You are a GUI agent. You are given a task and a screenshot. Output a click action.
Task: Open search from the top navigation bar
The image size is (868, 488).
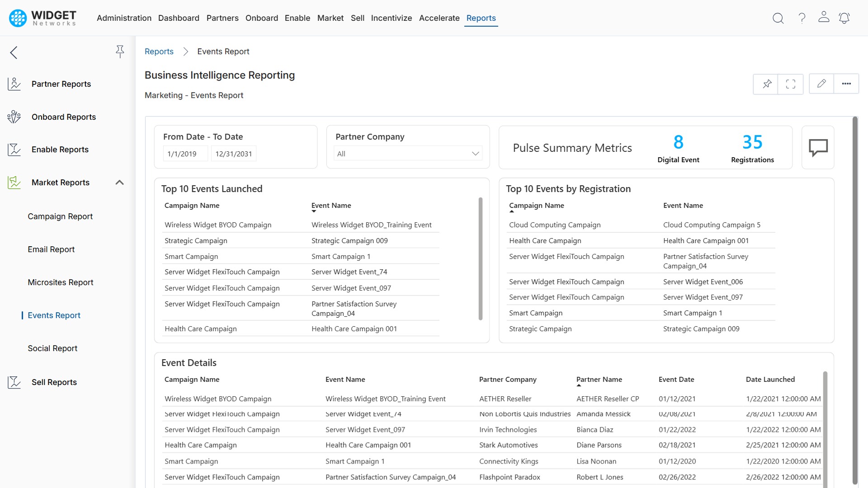coord(778,18)
